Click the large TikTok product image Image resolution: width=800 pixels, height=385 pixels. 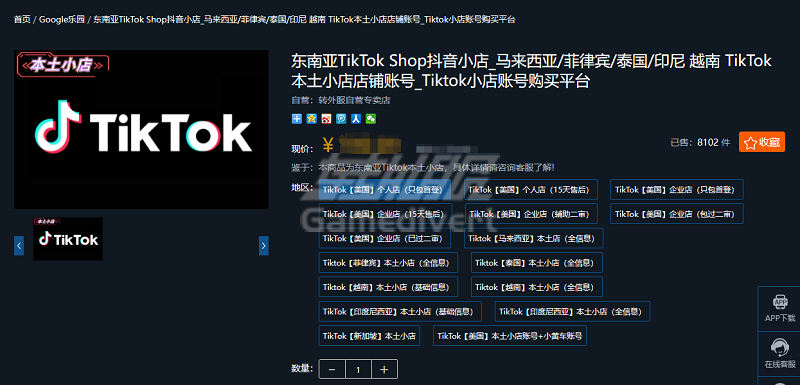pyautogui.click(x=141, y=129)
